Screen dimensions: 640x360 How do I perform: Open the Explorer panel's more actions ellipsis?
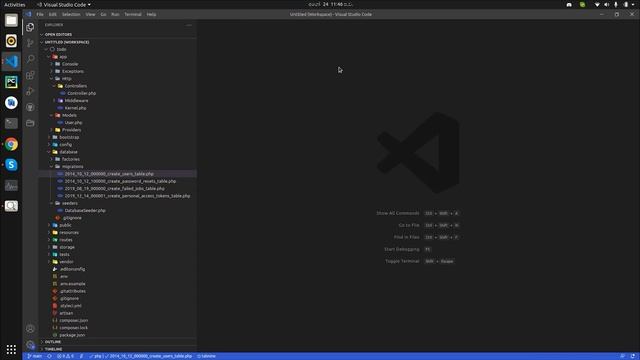(189, 25)
